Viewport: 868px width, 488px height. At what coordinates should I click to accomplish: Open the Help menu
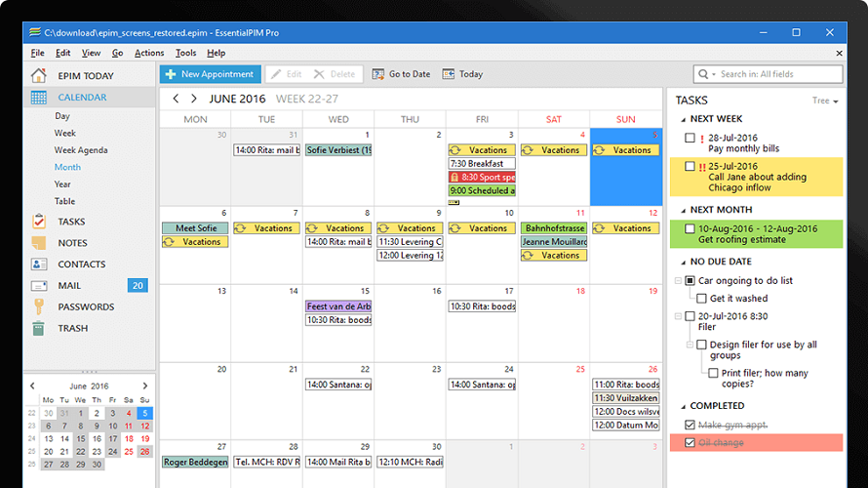click(x=216, y=53)
